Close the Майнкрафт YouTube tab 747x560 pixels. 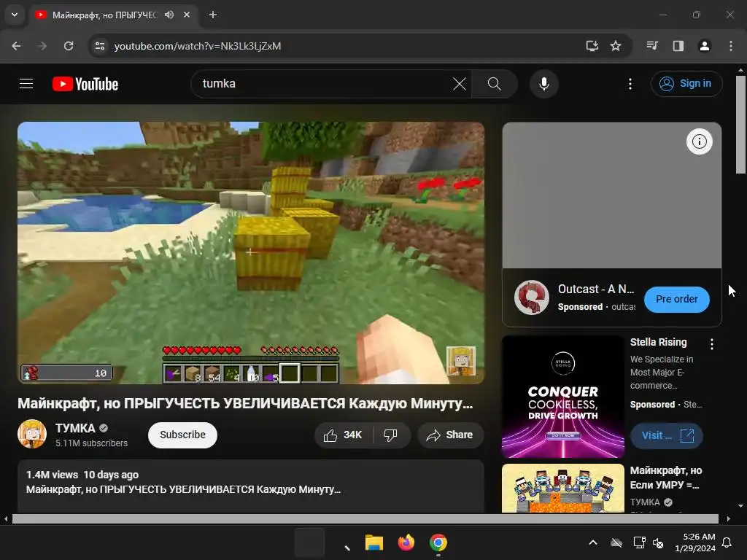[187, 15]
